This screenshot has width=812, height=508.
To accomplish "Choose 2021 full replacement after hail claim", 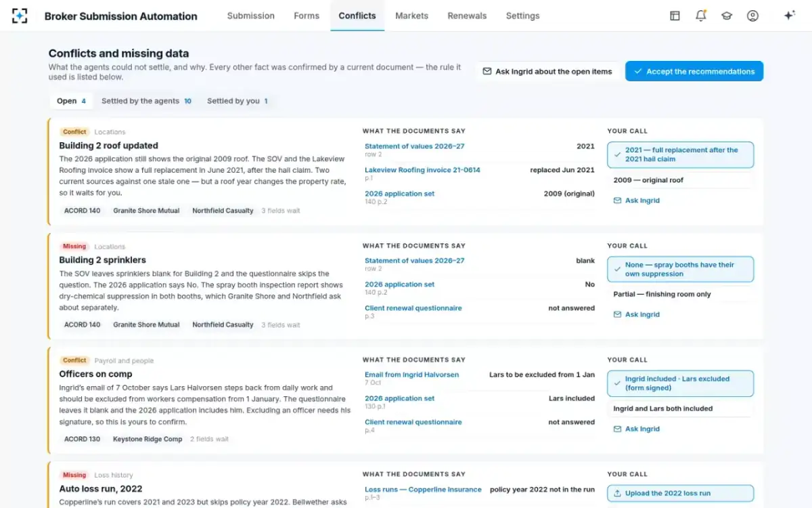I will coord(680,154).
